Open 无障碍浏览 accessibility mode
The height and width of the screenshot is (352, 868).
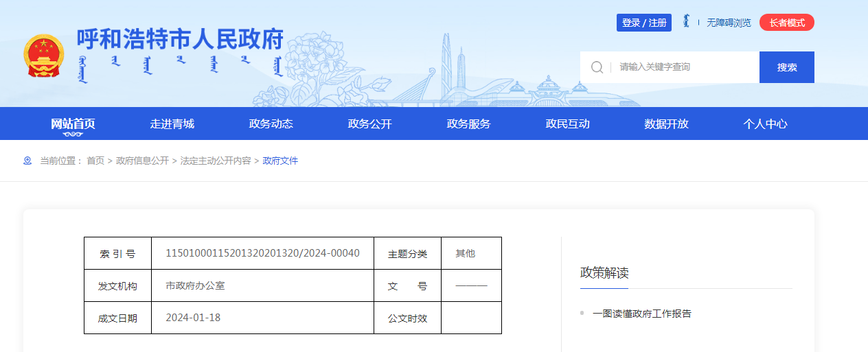click(729, 23)
